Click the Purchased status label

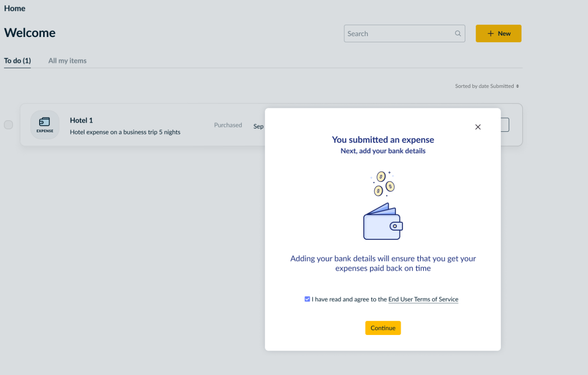[x=228, y=125]
